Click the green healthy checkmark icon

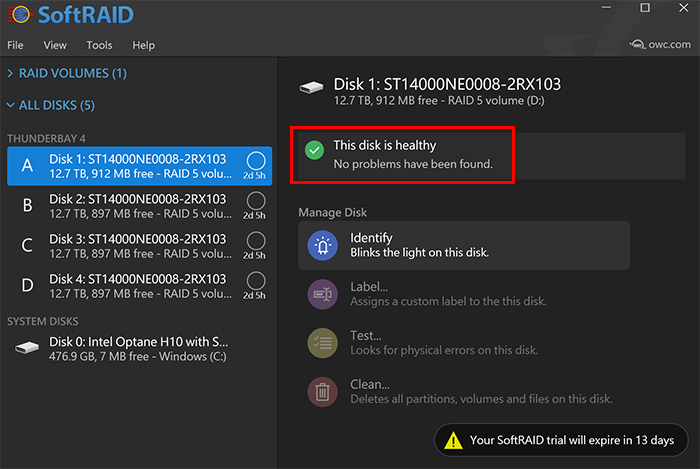coord(314,150)
